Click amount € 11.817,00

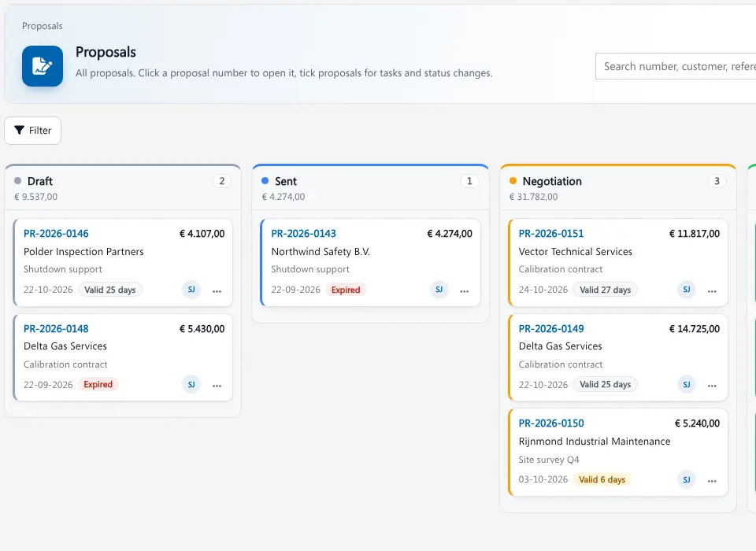[695, 234]
